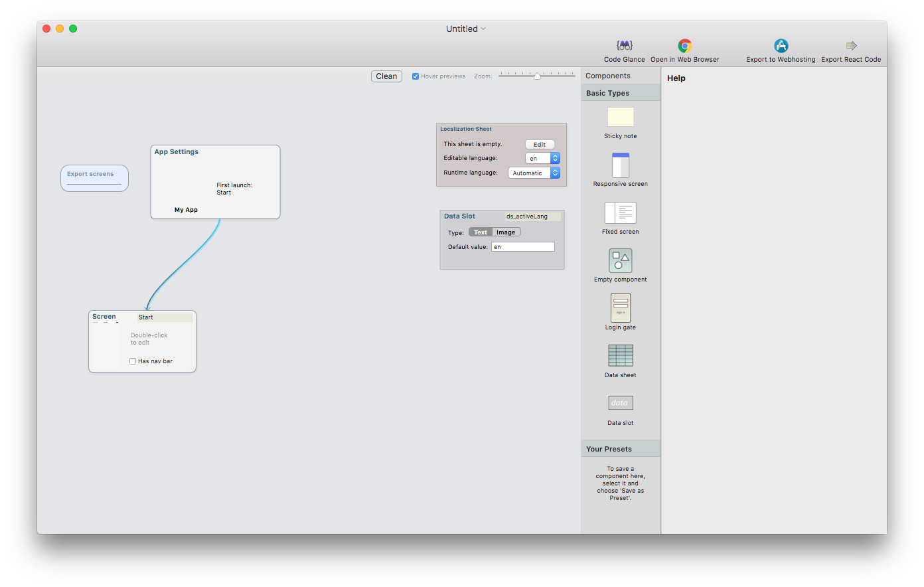Select the Login gate component
The image size is (924, 587).
620,308
